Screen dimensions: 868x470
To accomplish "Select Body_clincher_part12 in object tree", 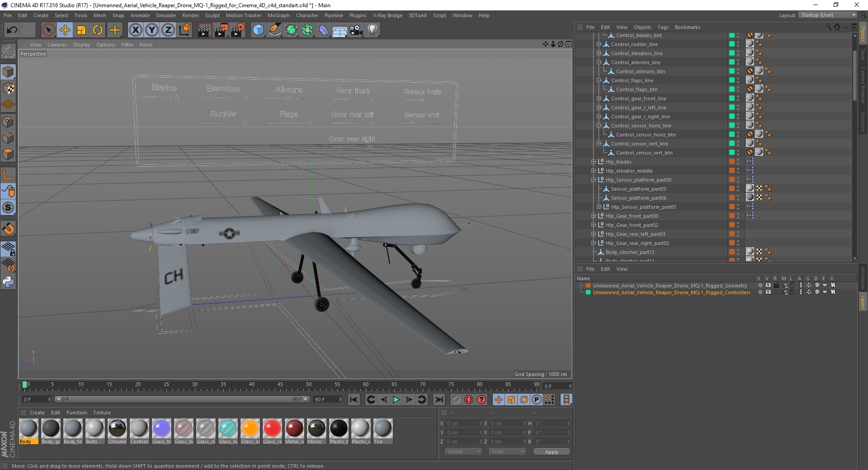I will pyautogui.click(x=630, y=252).
